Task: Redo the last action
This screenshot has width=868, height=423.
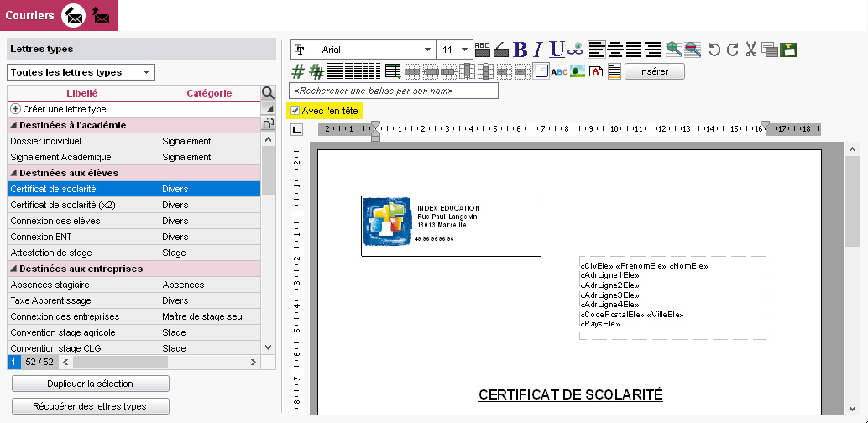Action: click(732, 50)
